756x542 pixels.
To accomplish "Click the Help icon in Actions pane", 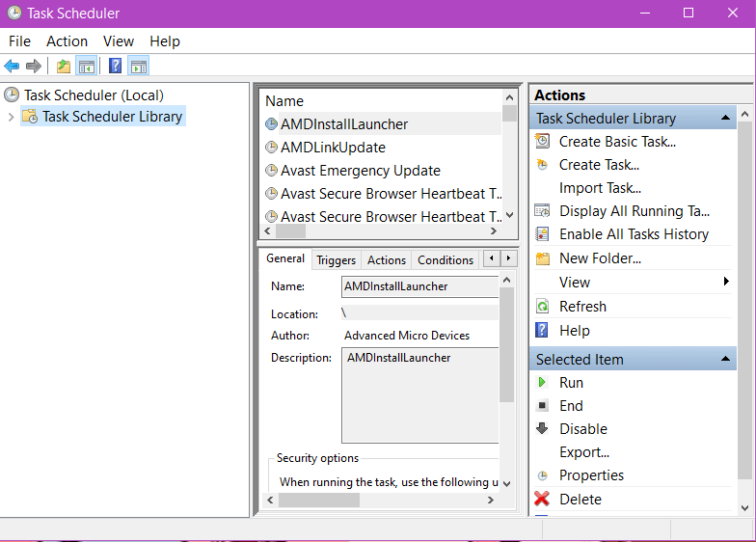I will 542,330.
